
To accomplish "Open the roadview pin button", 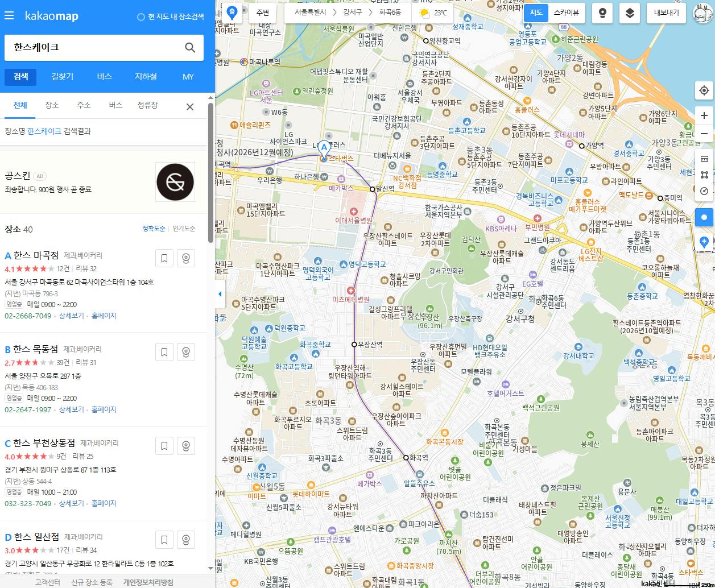I will (x=602, y=13).
